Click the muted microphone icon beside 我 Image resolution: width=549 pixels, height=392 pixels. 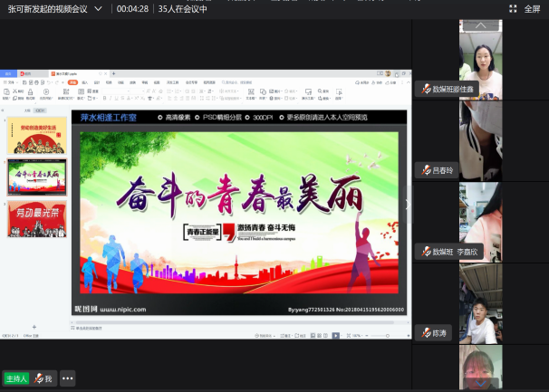pyautogui.click(x=39, y=378)
